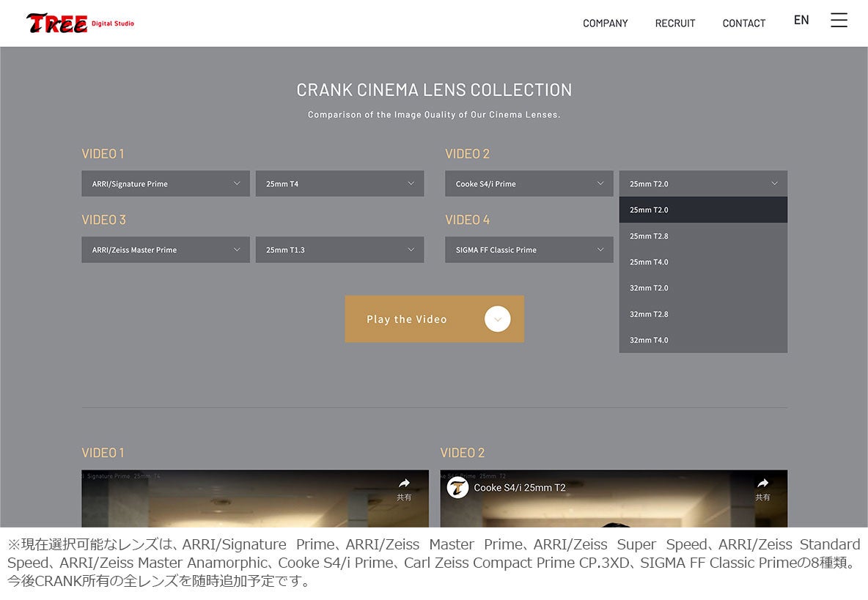Select the 32mm T2.0 option

(703, 288)
